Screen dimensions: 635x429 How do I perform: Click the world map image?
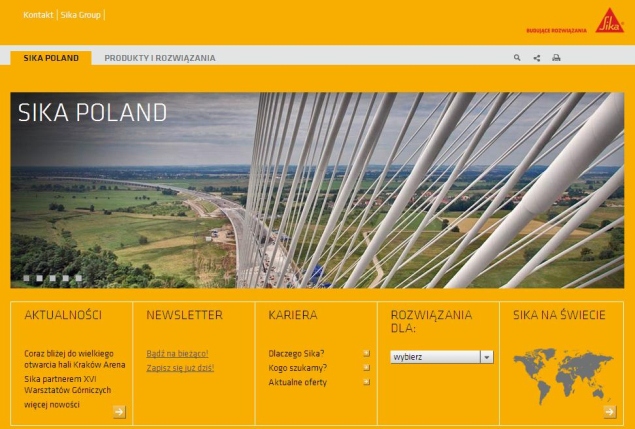(563, 376)
